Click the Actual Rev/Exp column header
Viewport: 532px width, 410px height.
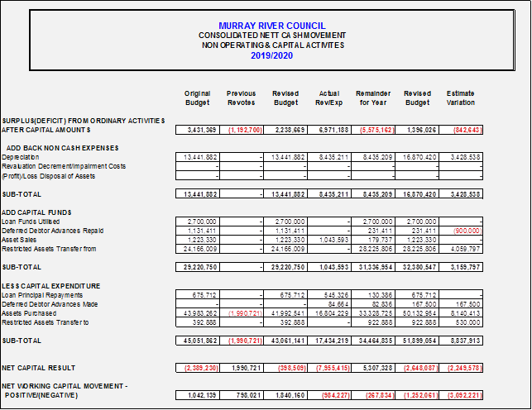click(329, 98)
